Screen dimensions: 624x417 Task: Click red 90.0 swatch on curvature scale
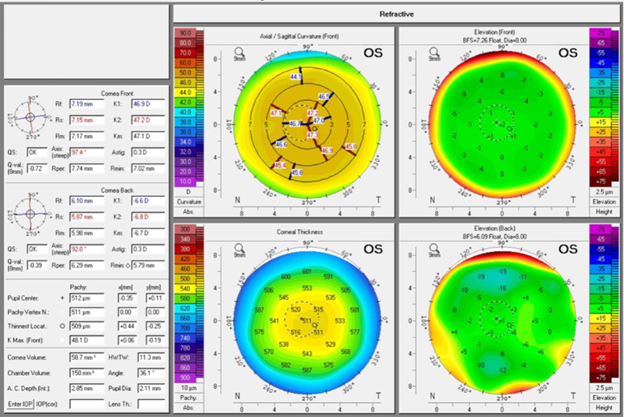coord(185,33)
